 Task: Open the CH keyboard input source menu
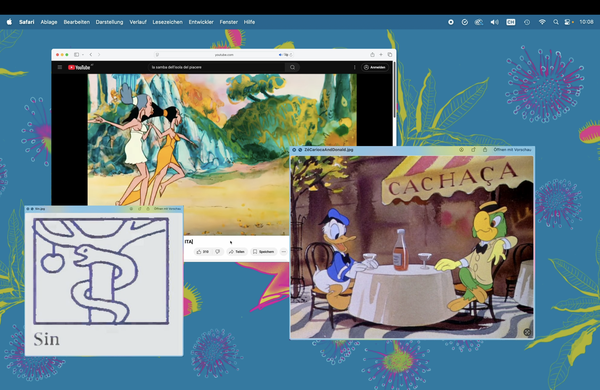tap(510, 22)
